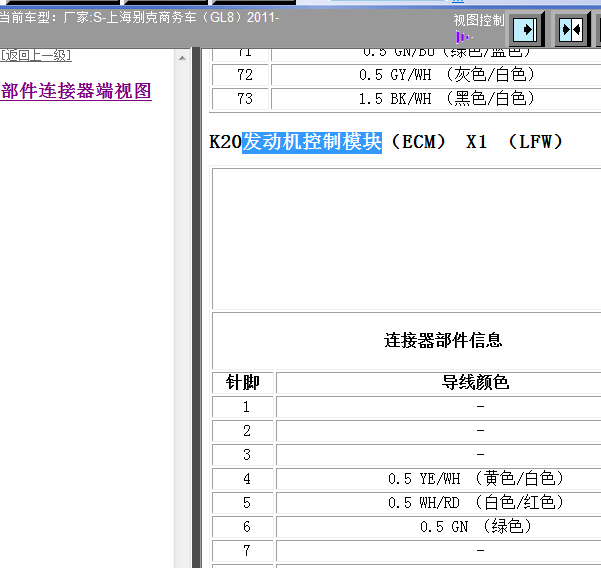The width and height of the screenshot is (601, 568).
Task: Select pin 2 cell in X1 table
Action: point(243,431)
